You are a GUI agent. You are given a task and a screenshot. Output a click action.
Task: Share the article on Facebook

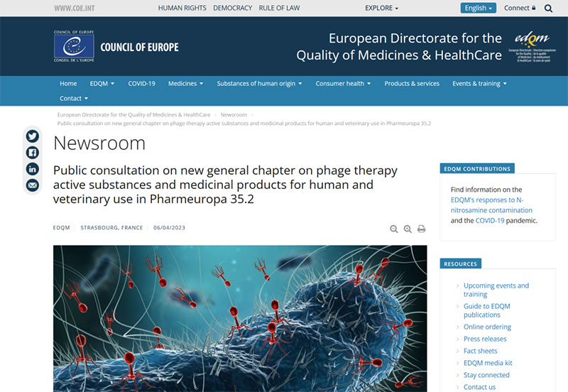click(x=32, y=153)
